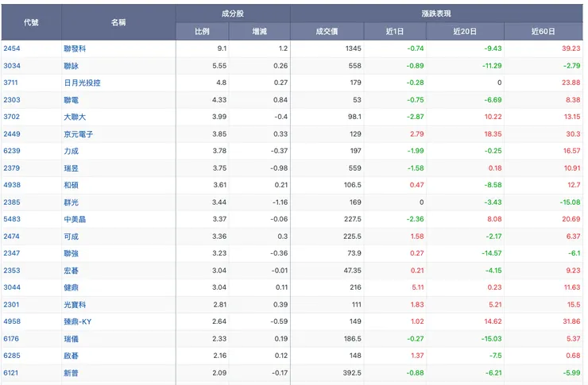
Task: Select 聯發科 weight value 9.1
Action: pyautogui.click(x=222, y=48)
